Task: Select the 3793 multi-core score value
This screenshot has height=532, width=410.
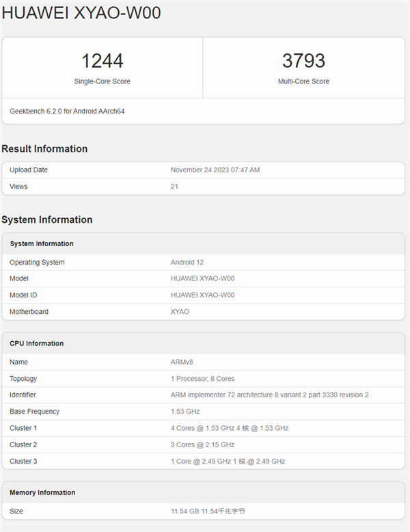Action: point(303,61)
